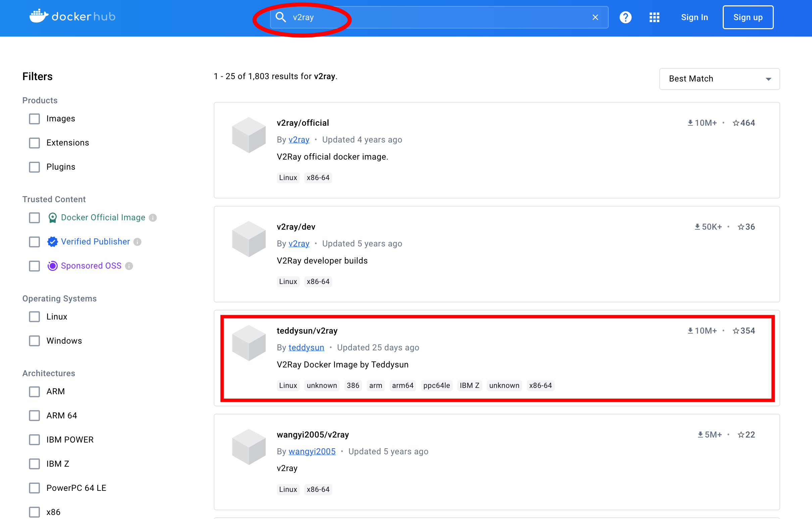Click 'V2Ray Docker Image by Teddysun' description
The width and height of the screenshot is (812, 519).
pyautogui.click(x=342, y=365)
